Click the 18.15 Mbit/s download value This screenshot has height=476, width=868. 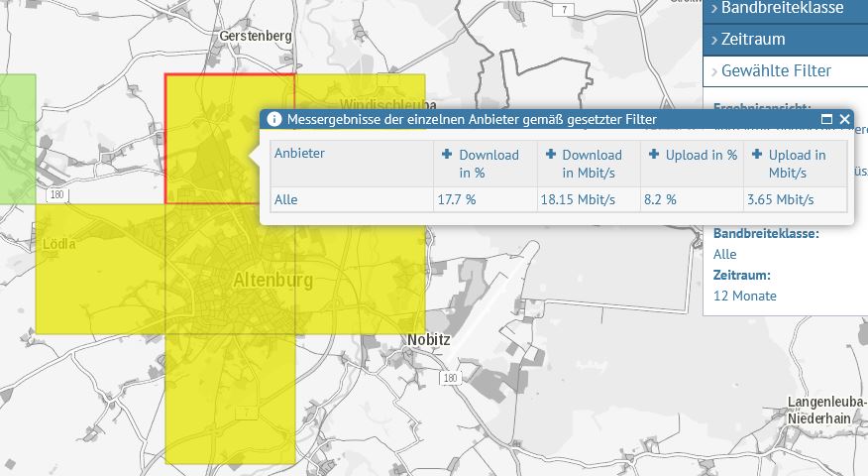pyautogui.click(x=577, y=199)
